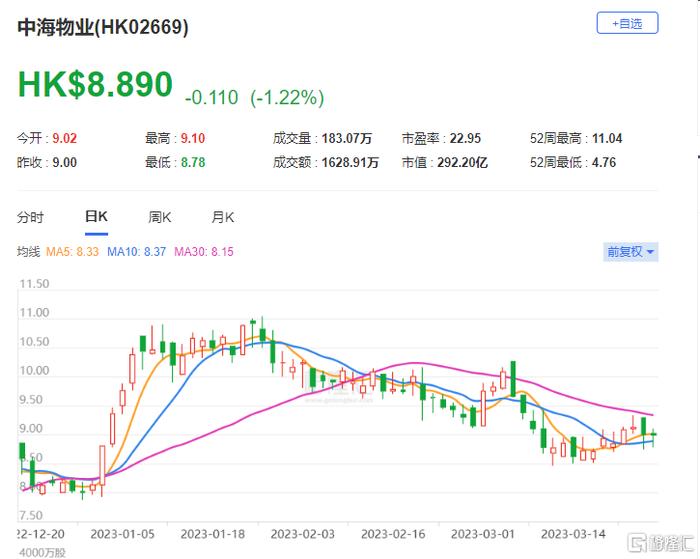The image size is (700, 559).
Task: Click the 52周最低 value 4.76
Action: (604, 162)
